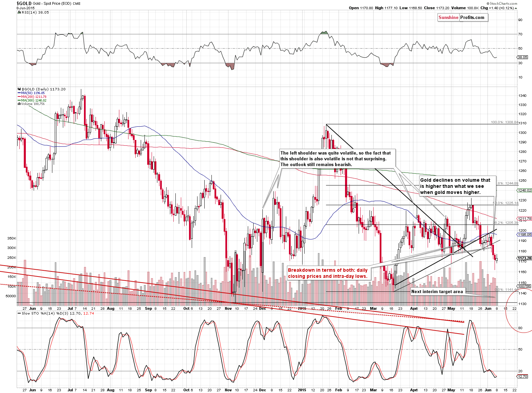Image resolution: width=532 pixels, height=393 pixels.
Task: Click the 'Volume 100,756' legend entry
Action: pos(33,104)
